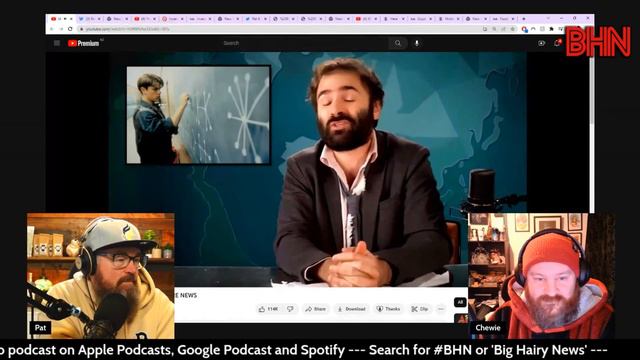Open the Extensions puzzle icon
The height and width of the screenshot is (360, 640).
pos(551,29)
